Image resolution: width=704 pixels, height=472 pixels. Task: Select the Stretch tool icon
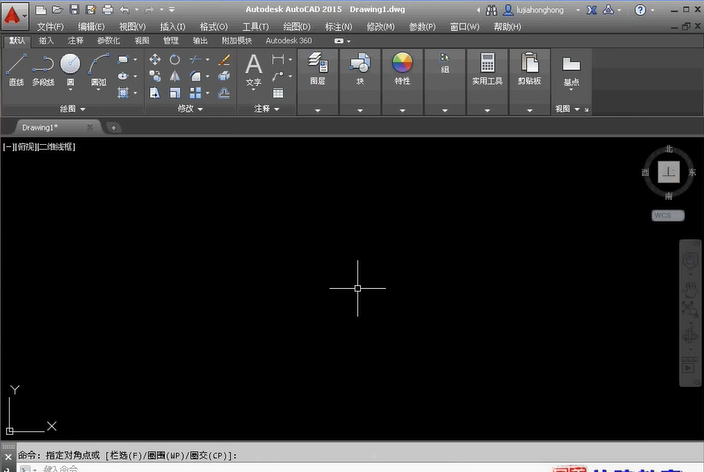point(155,93)
